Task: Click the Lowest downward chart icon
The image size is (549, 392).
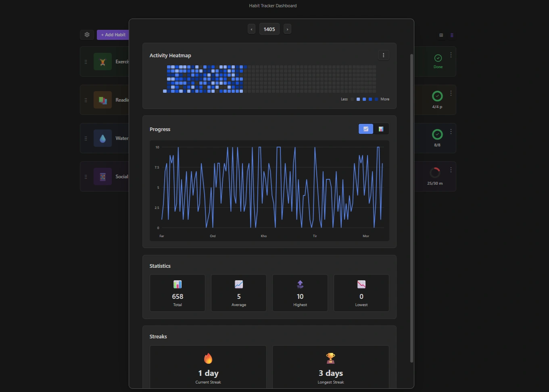Action: [361, 284]
